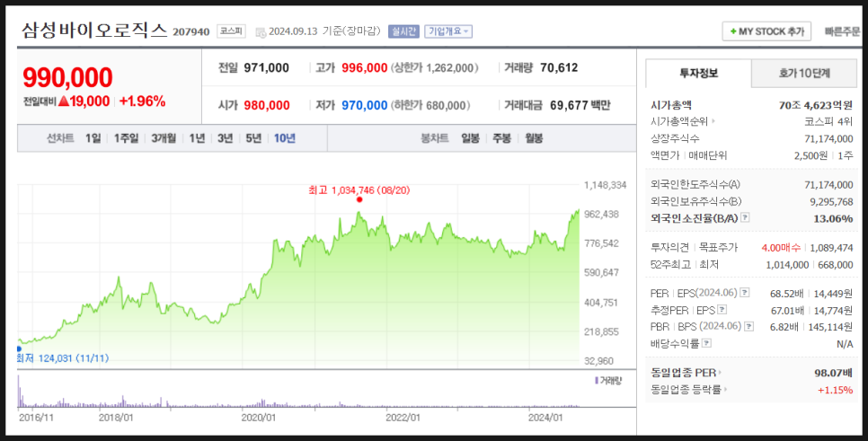
Task: Select the 3개월 line chart range
Action: tap(164, 138)
